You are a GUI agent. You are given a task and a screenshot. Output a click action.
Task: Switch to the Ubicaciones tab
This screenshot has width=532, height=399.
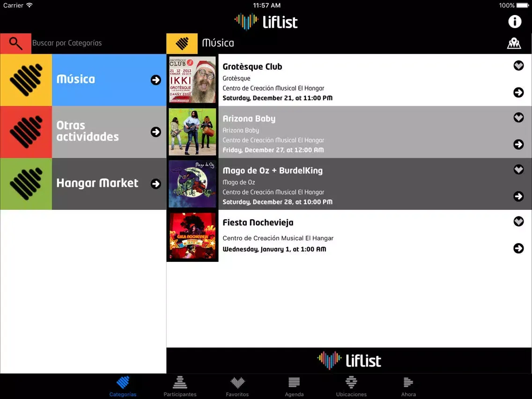pos(351,386)
